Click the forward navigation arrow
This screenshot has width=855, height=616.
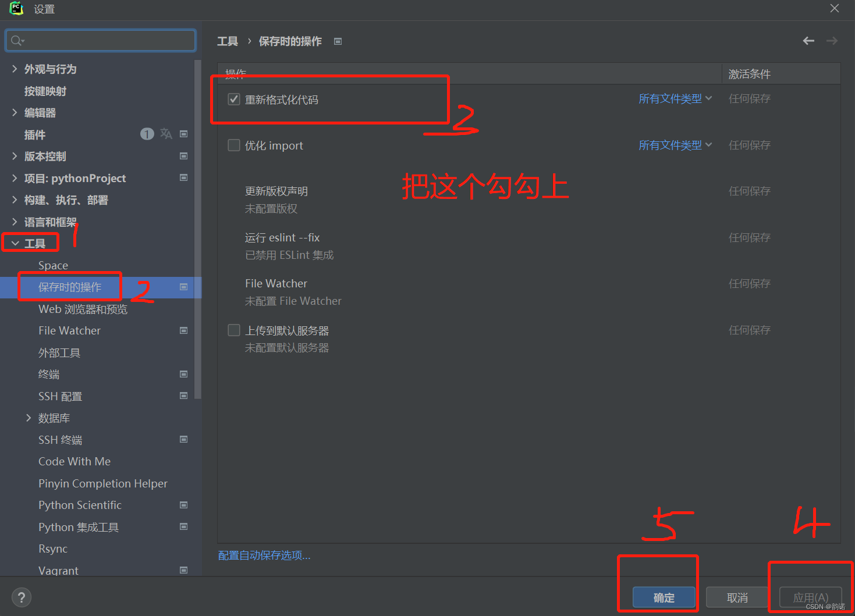pyautogui.click(x=832, y=41)
